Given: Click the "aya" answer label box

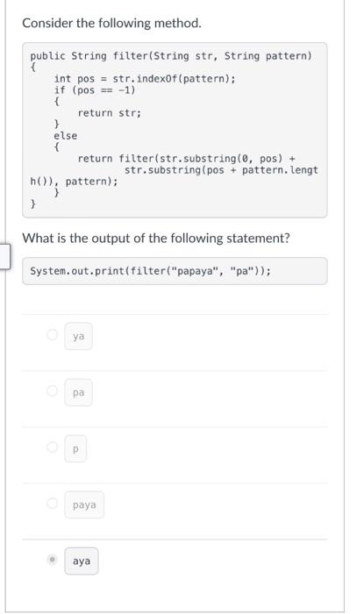Looking at the screenshot, I should click(x=82, y=561).
